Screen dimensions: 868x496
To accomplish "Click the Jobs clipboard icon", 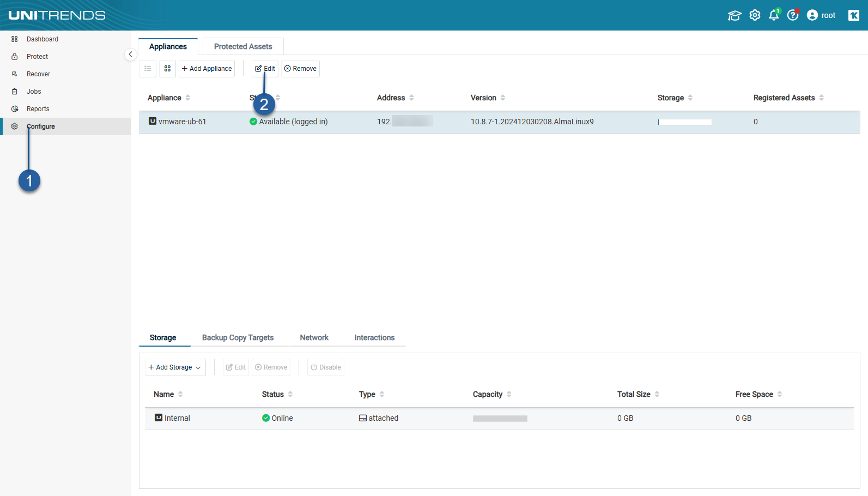I will tap(15, 92).
